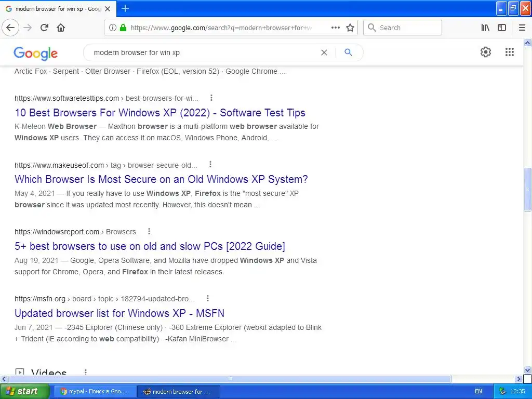
Task: Open the Google apps grid
Action: [x=509, y=52]
